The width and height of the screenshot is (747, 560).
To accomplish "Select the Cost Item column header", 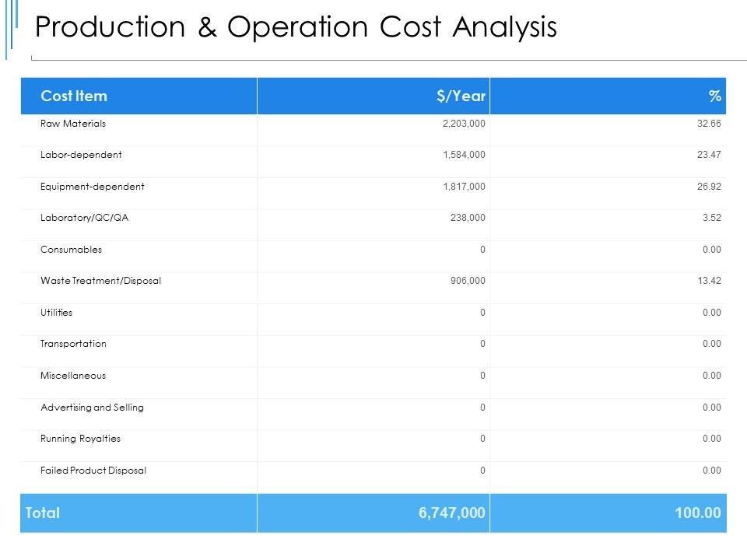I will 74,96.
